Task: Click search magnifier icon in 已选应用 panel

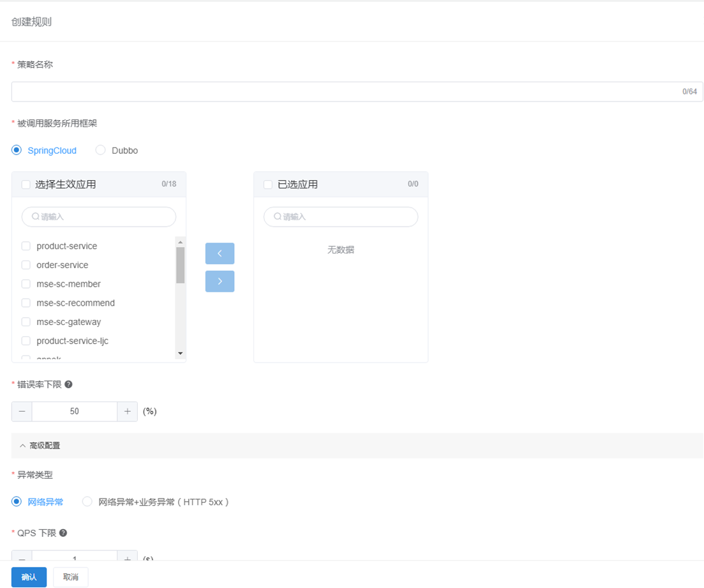Action: click(x=278, y=216)
